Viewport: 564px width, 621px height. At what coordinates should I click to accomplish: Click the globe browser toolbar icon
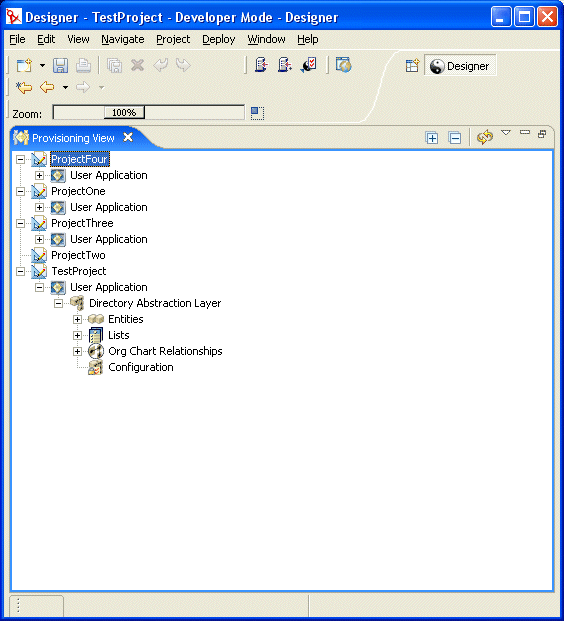(343, 65)
